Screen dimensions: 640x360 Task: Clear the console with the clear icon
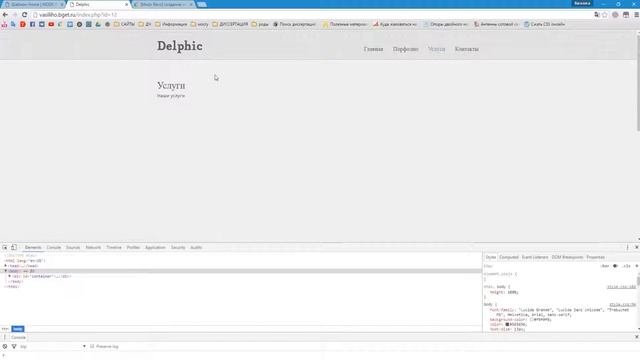(x=5, y=346)
